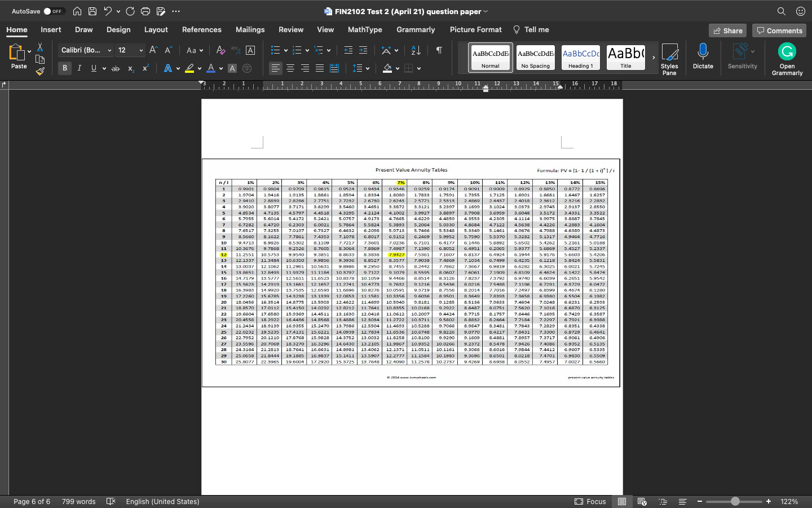Apply the Title style

[x=626, y=57]
